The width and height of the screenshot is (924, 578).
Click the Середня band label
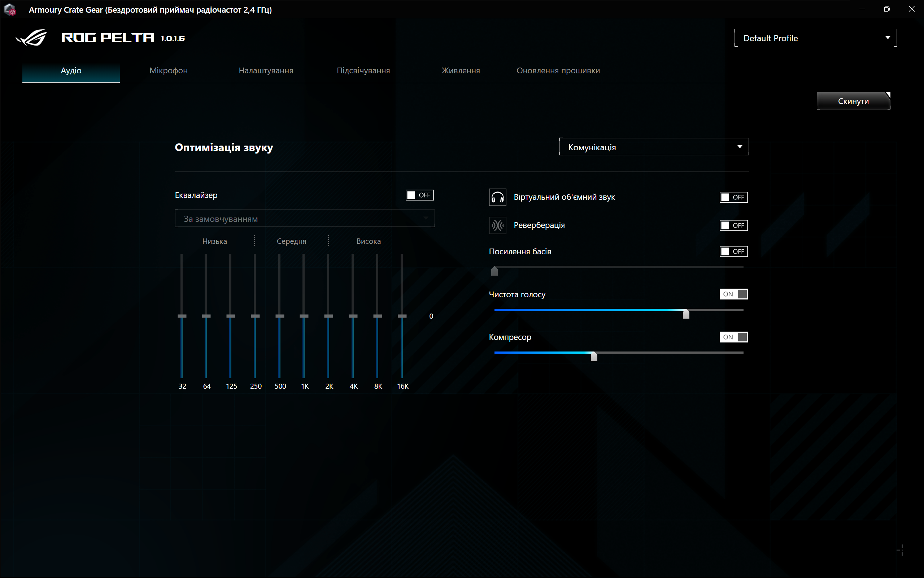pyautogui.click(x=291, y=241)
